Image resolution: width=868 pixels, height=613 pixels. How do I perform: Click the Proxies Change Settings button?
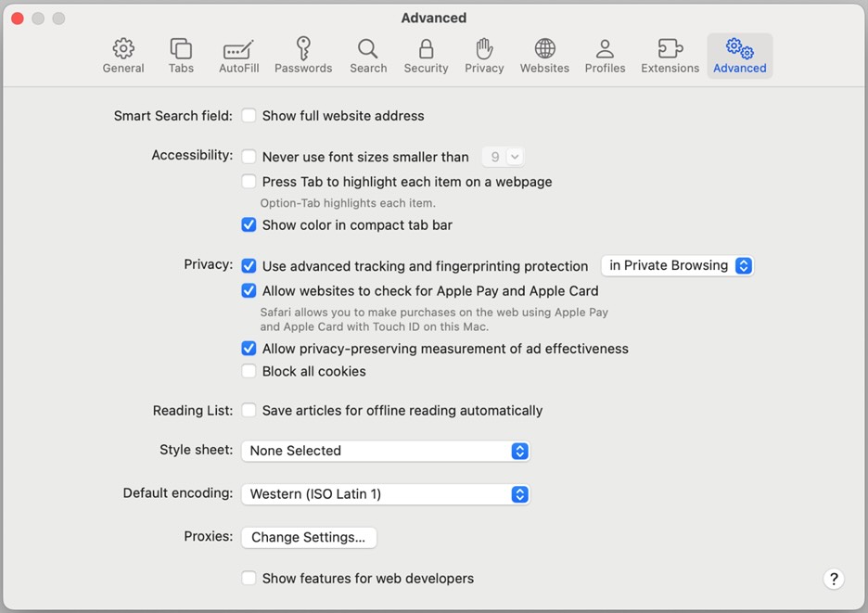click(308, 537)
